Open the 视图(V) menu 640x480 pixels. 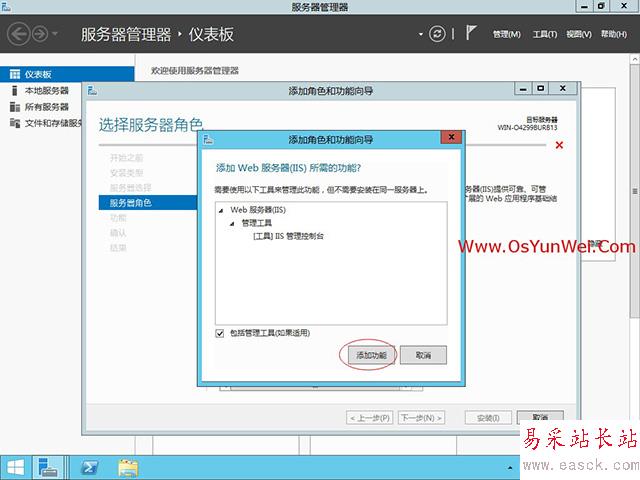579,34
